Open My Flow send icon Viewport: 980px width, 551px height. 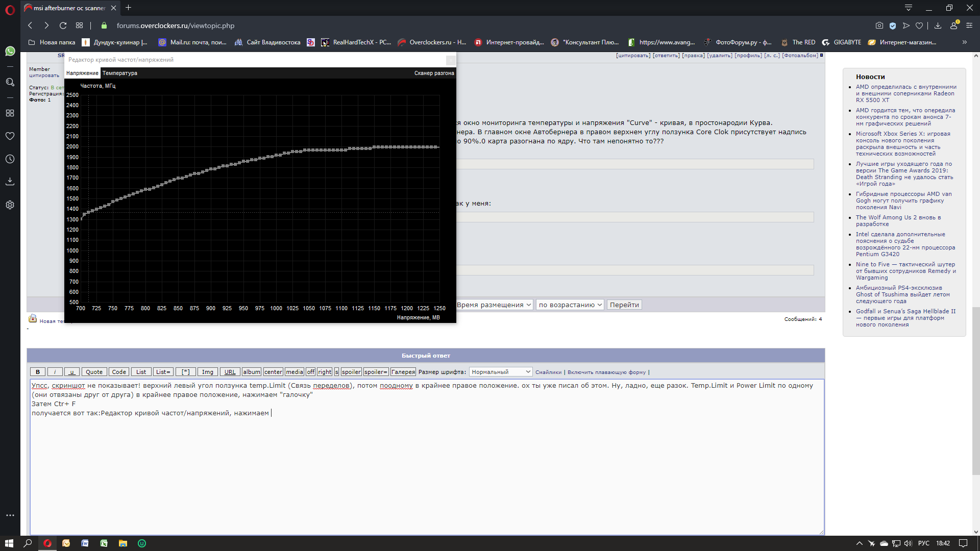(x=906, y=26)
